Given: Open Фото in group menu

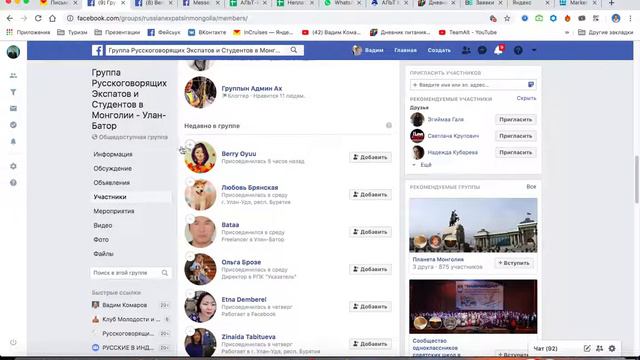Looking at the screenshot, I should pyautogui.click(x=101, y=240).
